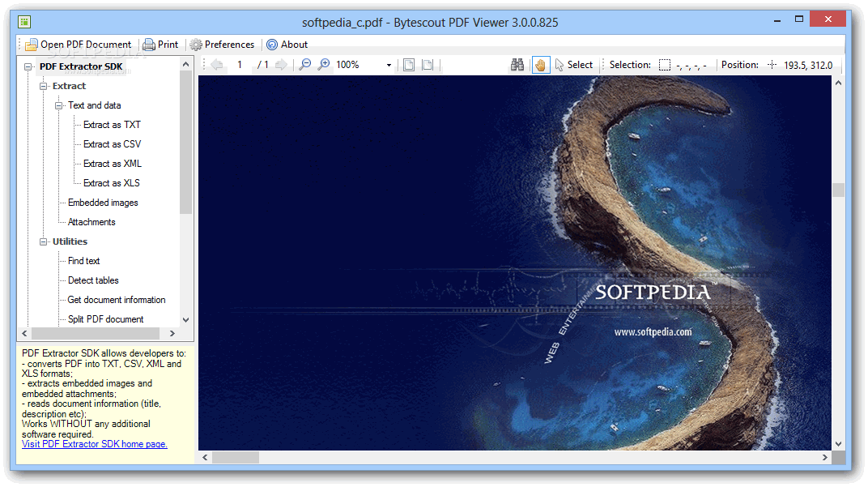Select the Detect tables utility

pos(93,280)
